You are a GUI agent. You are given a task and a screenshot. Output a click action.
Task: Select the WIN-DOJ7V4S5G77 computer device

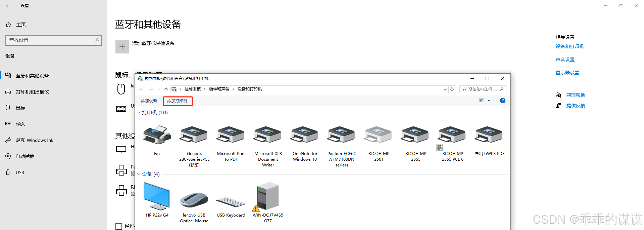click(267, 197)
